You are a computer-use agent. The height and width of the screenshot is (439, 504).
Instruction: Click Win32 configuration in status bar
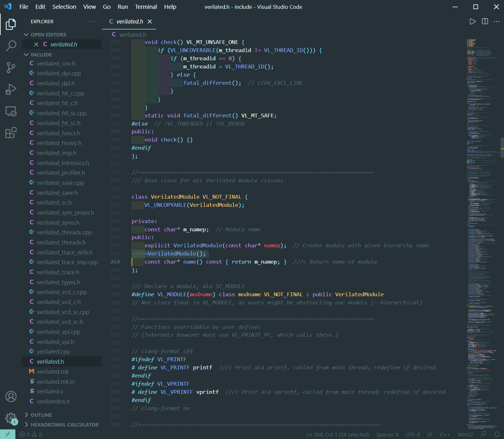pos(465,434)
